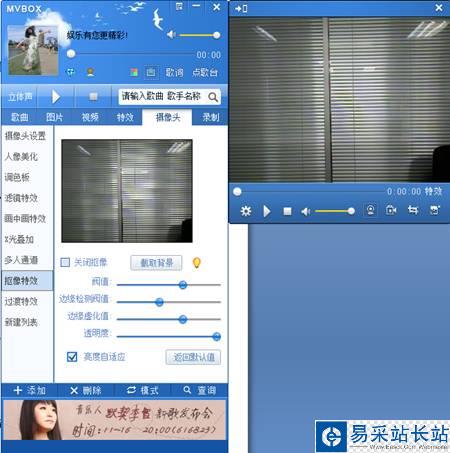Click the 特效 label in video window

433,191
